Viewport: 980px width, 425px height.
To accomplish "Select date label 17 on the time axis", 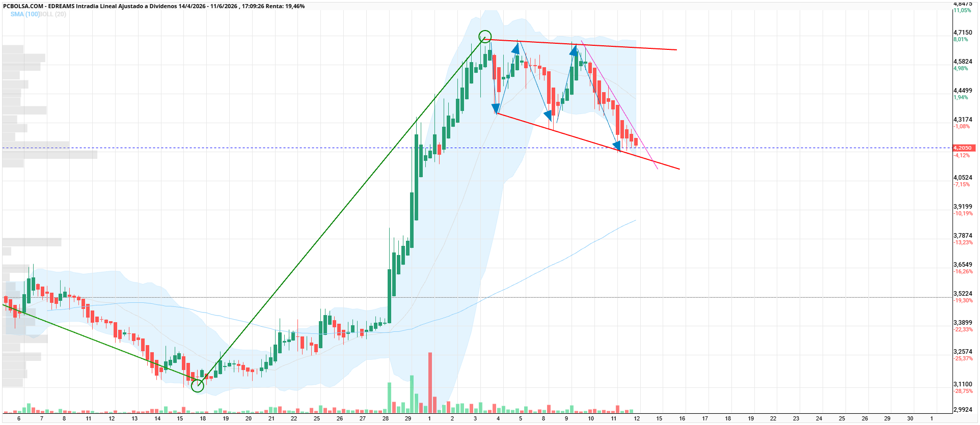I will coord(705,419).
